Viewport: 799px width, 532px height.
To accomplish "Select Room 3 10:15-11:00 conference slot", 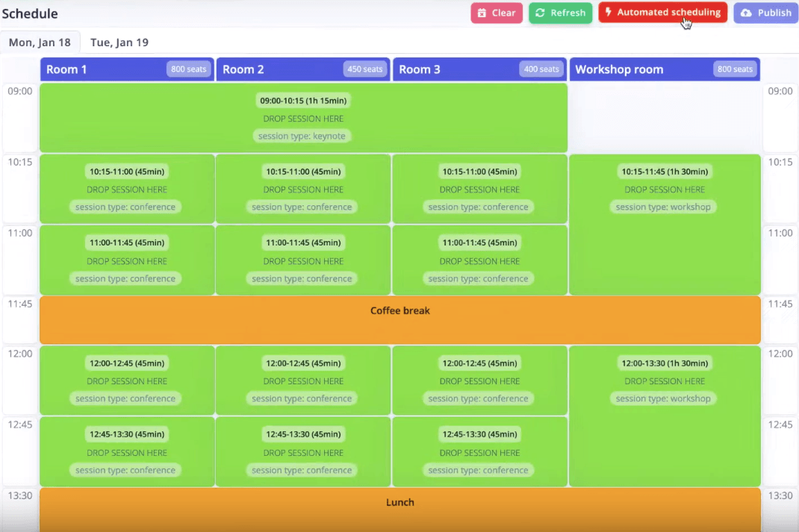I will [x=479, y=189].
